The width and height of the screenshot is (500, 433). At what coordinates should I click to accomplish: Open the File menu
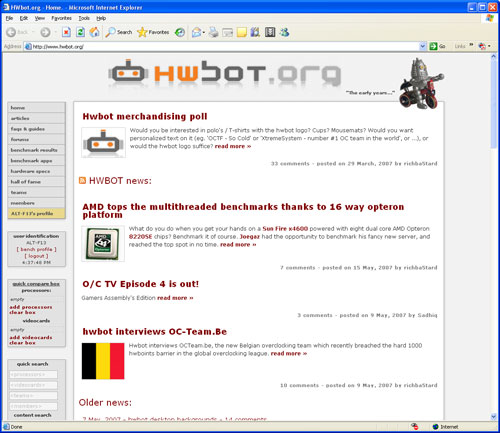(9, 18)
